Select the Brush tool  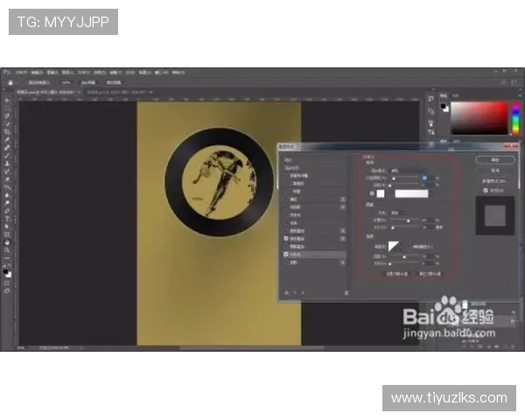[x=7, y=156]
